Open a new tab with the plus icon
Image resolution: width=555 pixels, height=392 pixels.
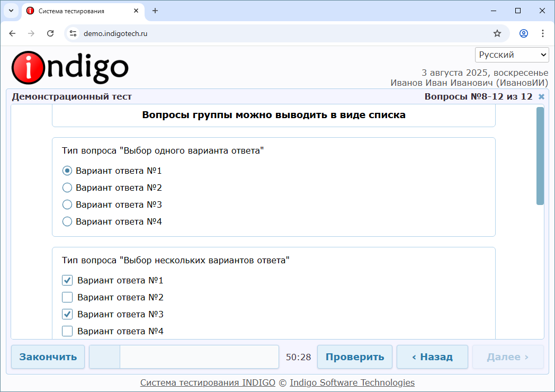(155, 11)
